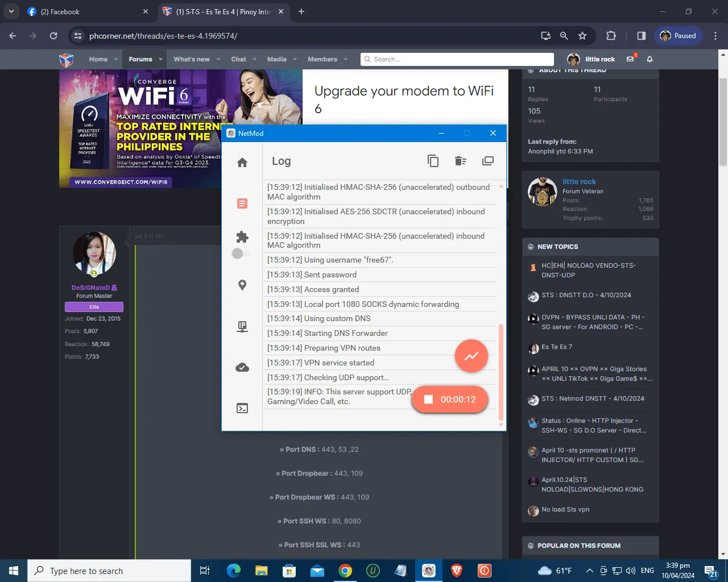Open the notification center icon

(x=711, y=571)
